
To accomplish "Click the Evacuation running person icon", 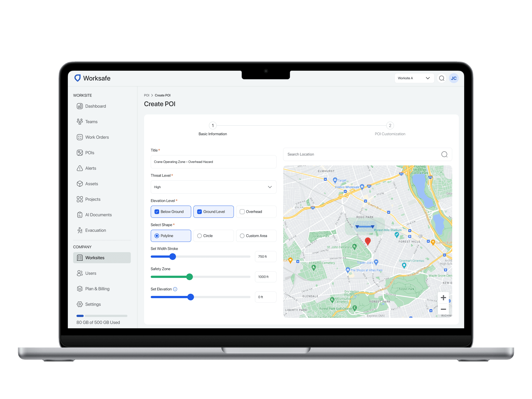I will coord(80,230).
